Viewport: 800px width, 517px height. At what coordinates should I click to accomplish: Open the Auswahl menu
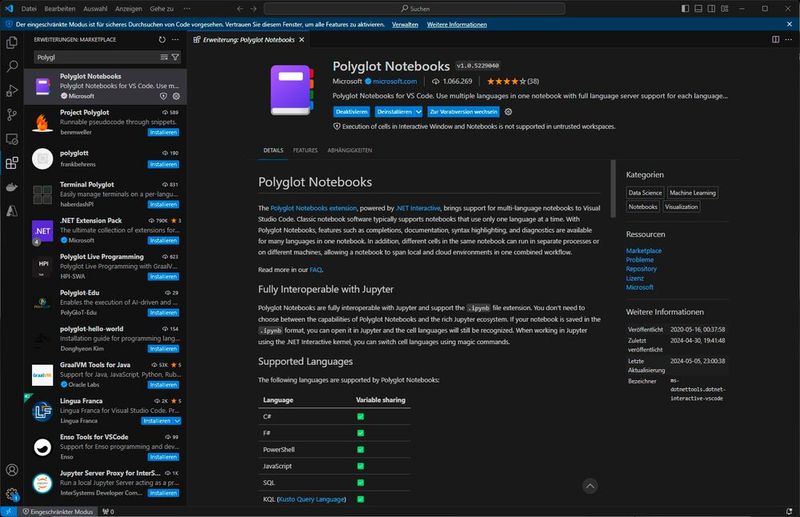point(95,9)
